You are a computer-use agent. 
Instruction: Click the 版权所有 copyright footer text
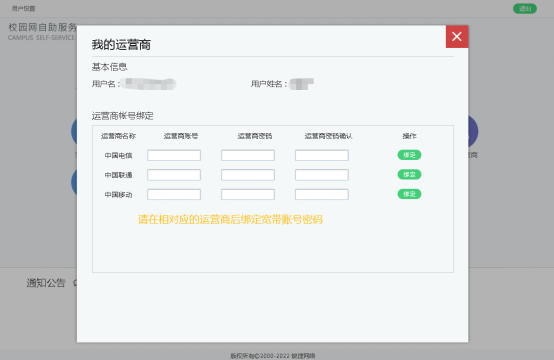click(x=273, y=356)
